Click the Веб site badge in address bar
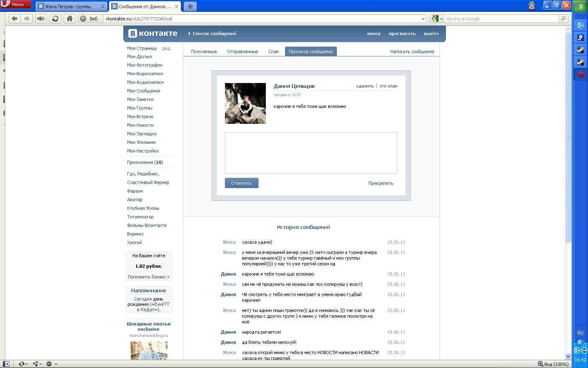 pyautogui.click(x=89, y=19)
